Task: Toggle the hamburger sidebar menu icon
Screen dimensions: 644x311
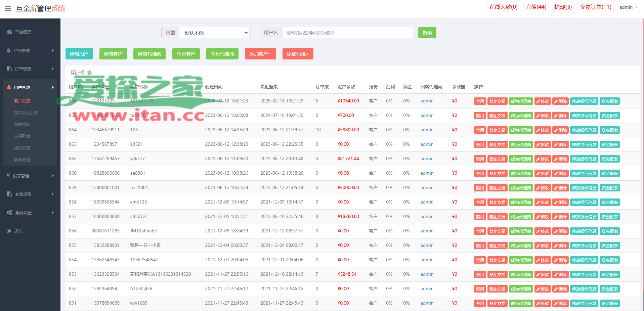Action: pos(8,8)
